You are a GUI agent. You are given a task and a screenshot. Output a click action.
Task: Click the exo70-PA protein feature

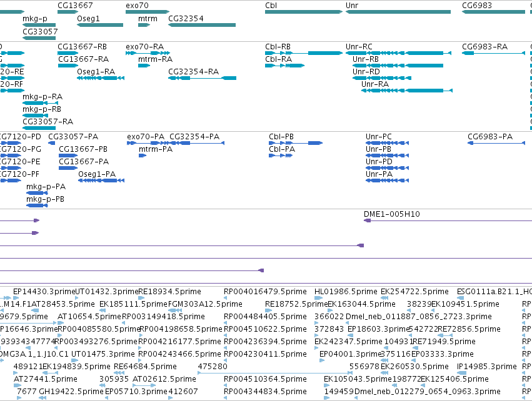(148, 143)
